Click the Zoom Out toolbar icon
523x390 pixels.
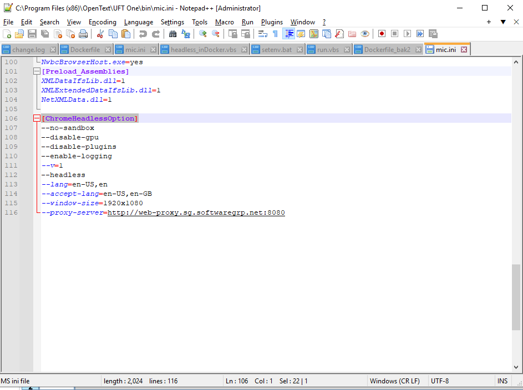[215, 34]
